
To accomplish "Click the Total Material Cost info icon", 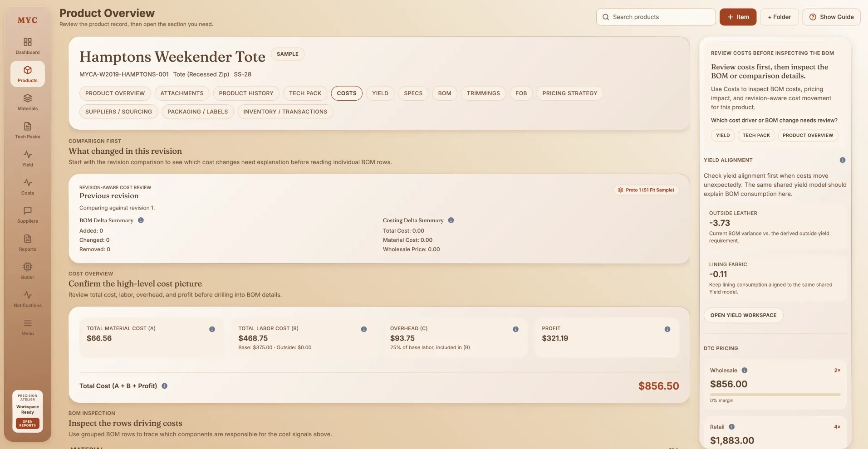I will pyautogui.click(x=212, y=329).
